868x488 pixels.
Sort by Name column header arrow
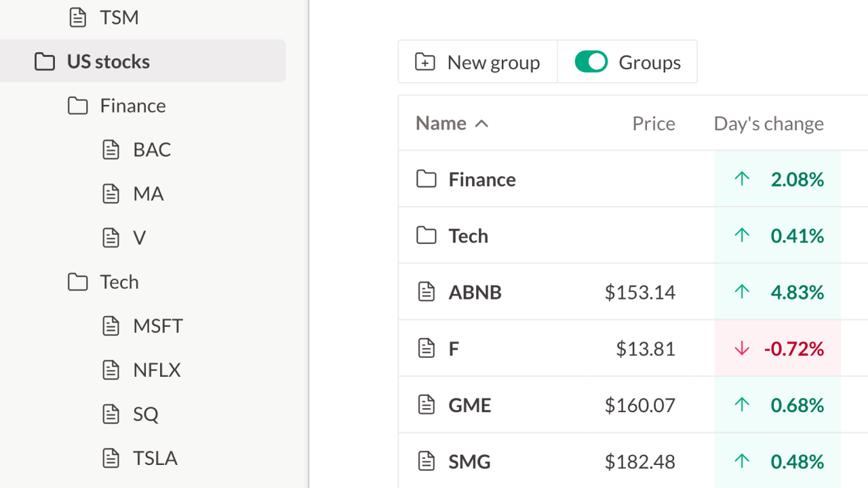pyautogui.click(x=481, y=123)
